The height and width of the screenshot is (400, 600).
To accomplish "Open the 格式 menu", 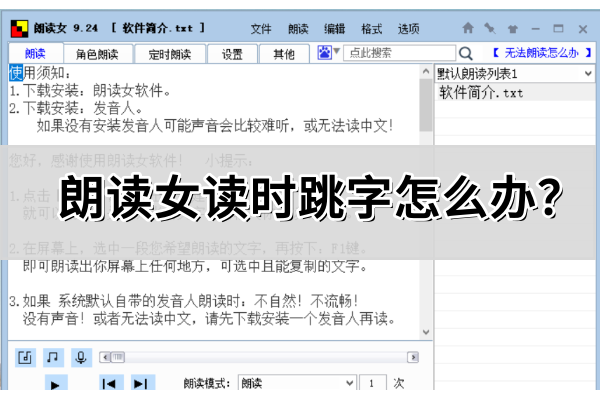I will [372, 29].
